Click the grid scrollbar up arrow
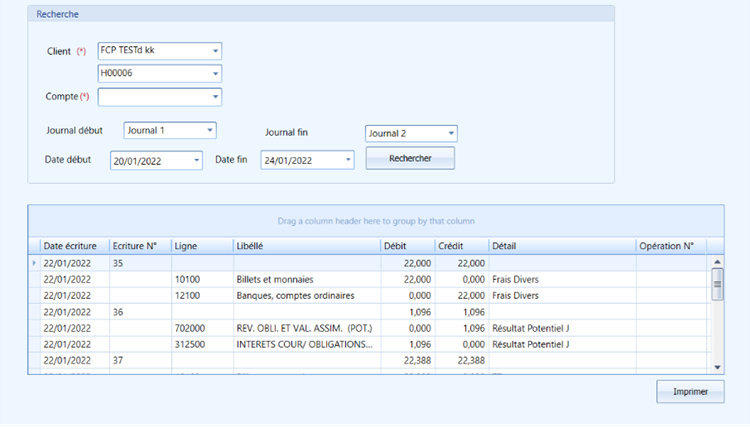Screen dimensions: 750x427 717,262
